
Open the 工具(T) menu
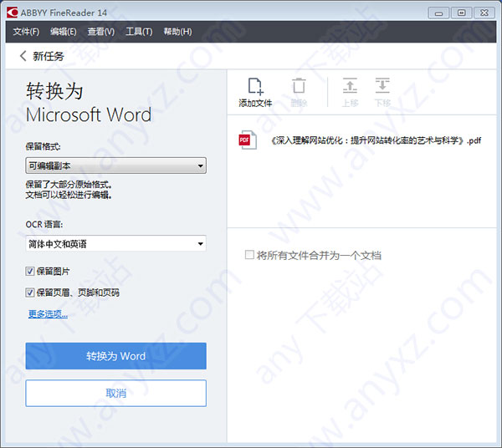(139, 32)
